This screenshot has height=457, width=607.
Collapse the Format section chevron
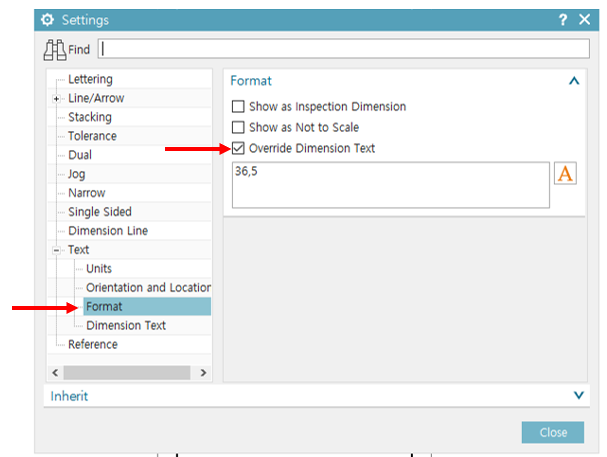pos(573,81)
